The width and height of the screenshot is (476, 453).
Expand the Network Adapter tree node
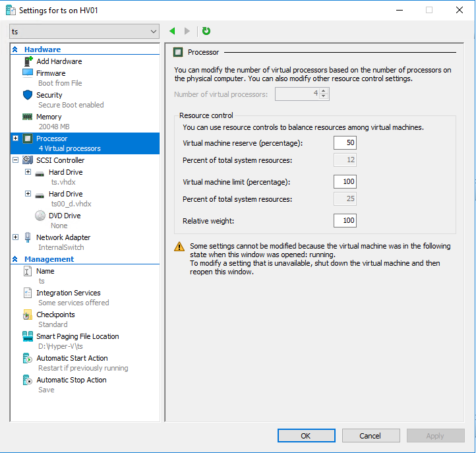(x=16, y=237)
